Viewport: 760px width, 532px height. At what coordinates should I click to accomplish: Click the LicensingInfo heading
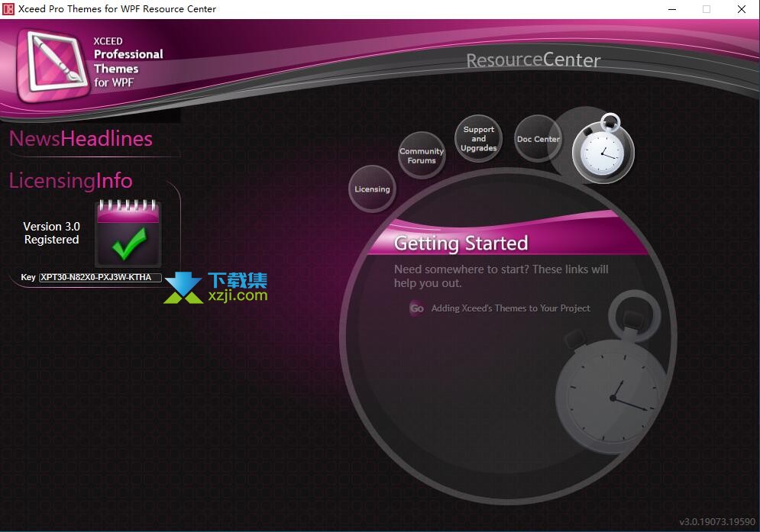pos(71,180)
